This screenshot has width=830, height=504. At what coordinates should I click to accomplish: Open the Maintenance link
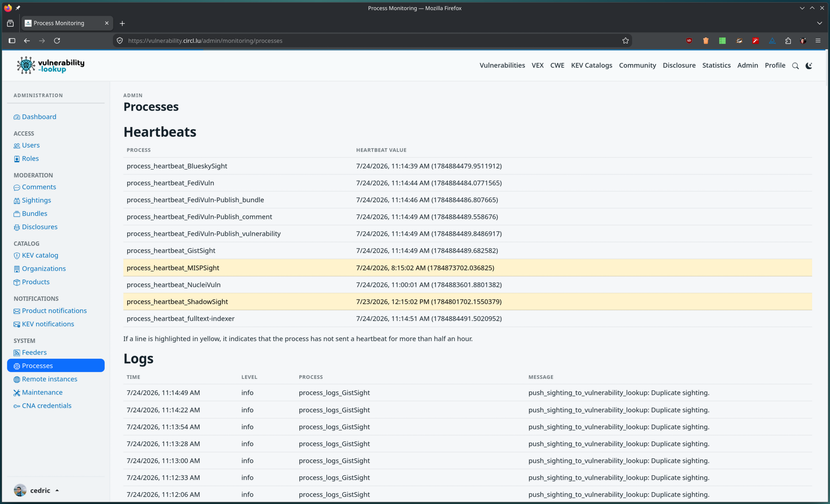42,392
